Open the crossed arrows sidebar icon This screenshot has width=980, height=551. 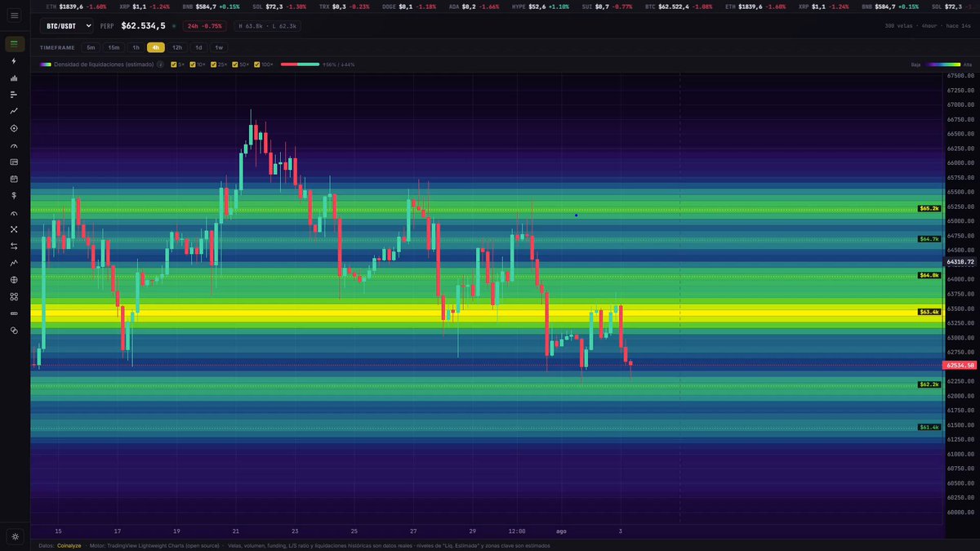tap(14, 229)
